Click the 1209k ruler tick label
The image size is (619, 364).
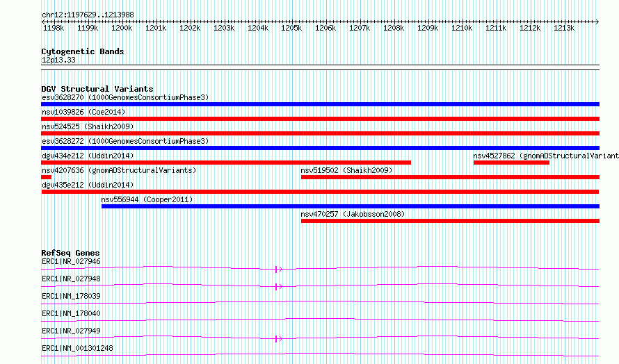[x=428, y=28]
